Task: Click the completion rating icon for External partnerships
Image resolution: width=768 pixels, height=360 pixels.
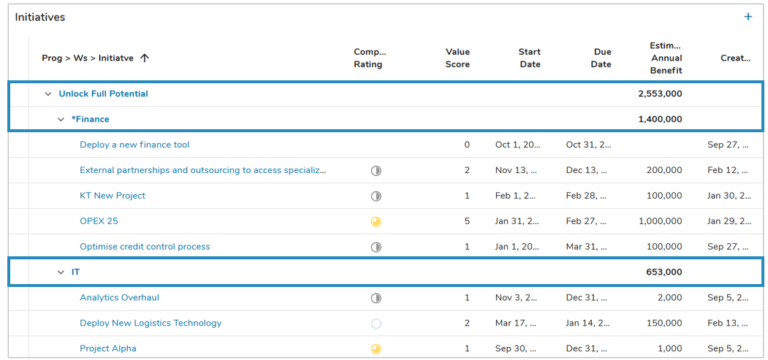Action: (x=376, y=170)
